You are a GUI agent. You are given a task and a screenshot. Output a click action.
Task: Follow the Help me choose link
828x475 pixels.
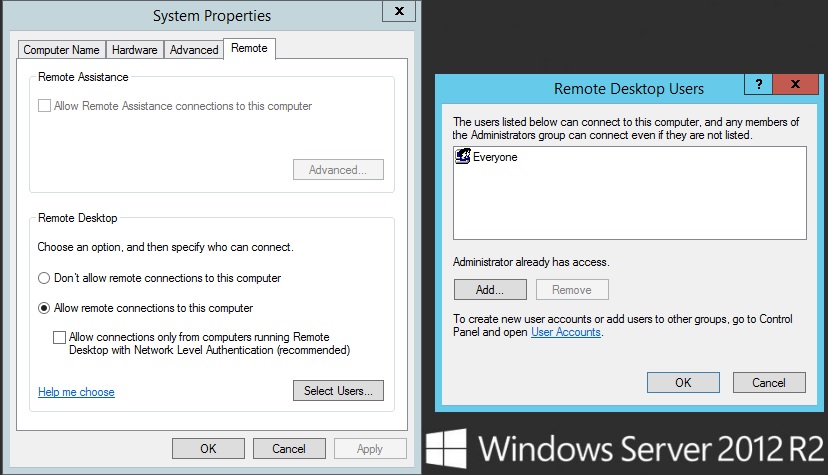pos(76,392)
